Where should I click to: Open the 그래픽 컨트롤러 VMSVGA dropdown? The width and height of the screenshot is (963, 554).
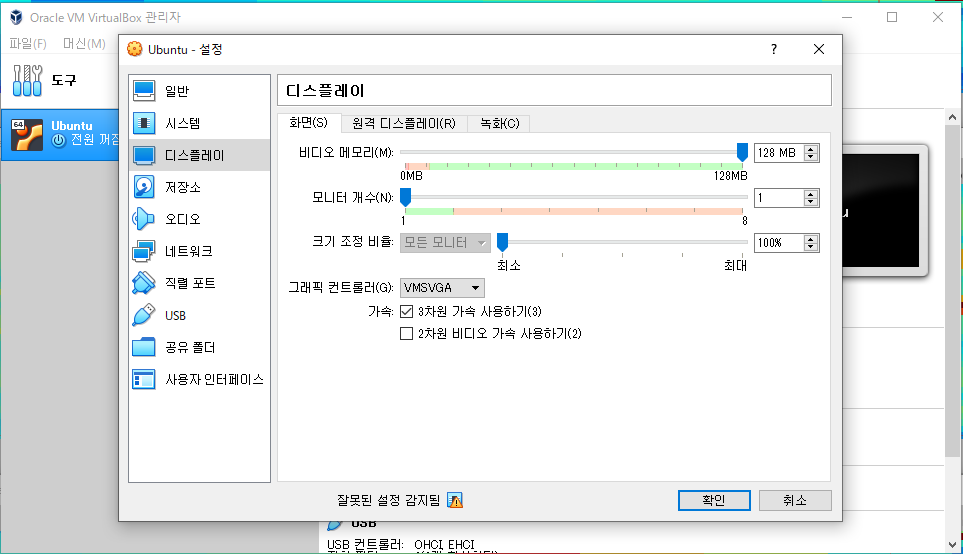tap(442, 287)
